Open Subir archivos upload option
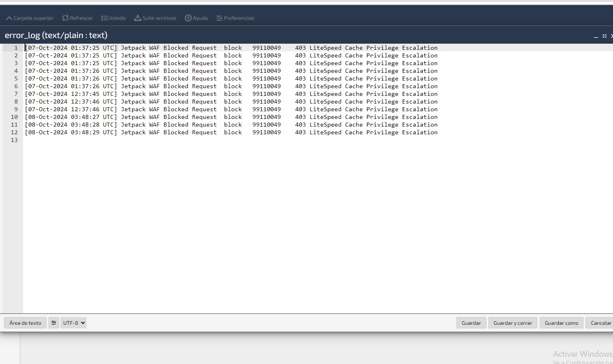613x364 pixels. (155, 18)
